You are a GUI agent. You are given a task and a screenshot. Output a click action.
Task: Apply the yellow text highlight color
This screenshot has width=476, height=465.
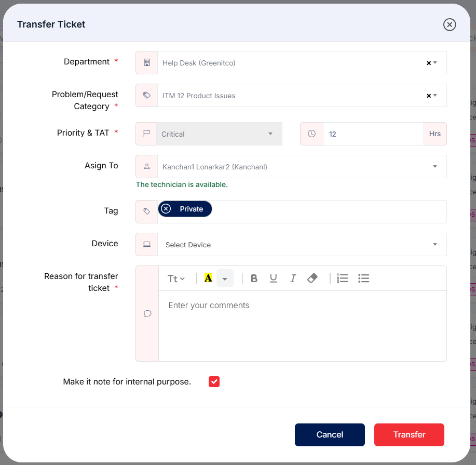pos(208,278)
